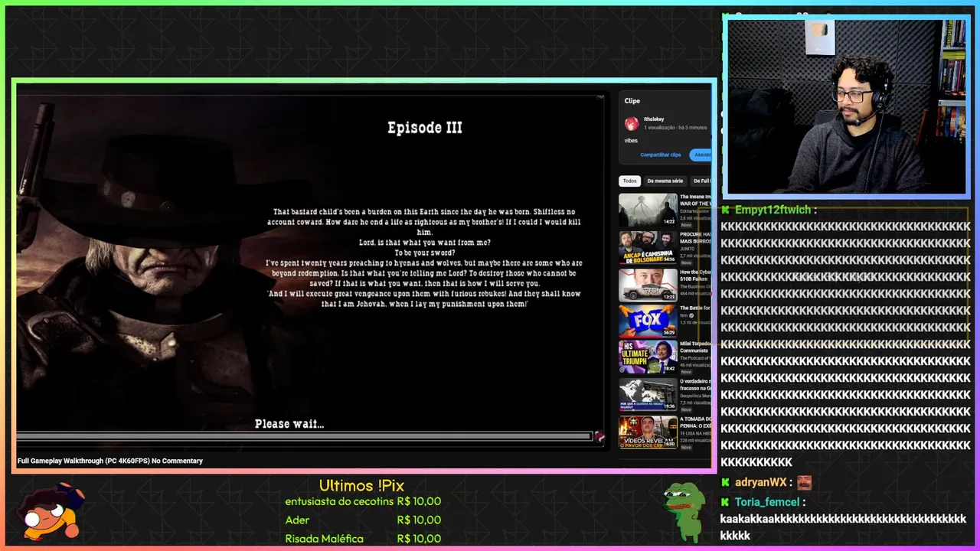This screenshot has height=551, width=980.
Task: Click the Kick badge beside adryanWX
Action: (x=725, y=482)
